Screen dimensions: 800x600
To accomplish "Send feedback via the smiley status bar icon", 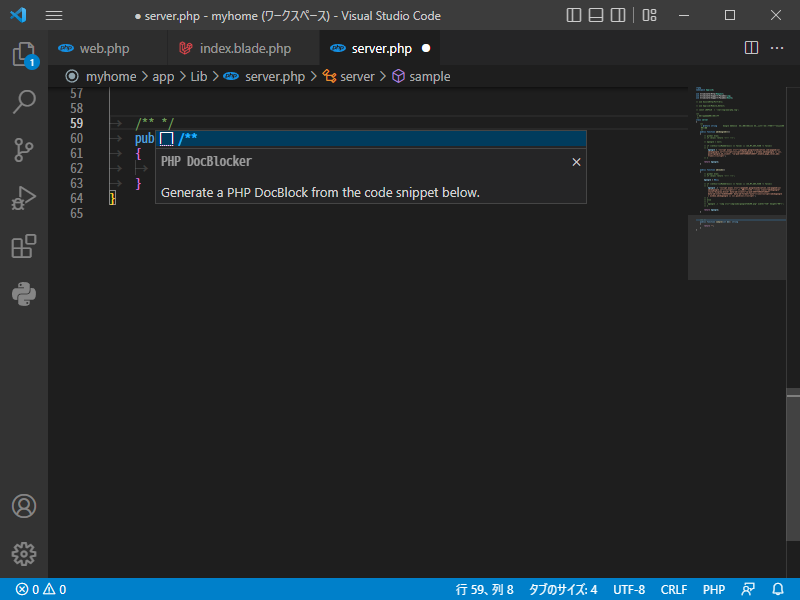I will pos(749,589).
